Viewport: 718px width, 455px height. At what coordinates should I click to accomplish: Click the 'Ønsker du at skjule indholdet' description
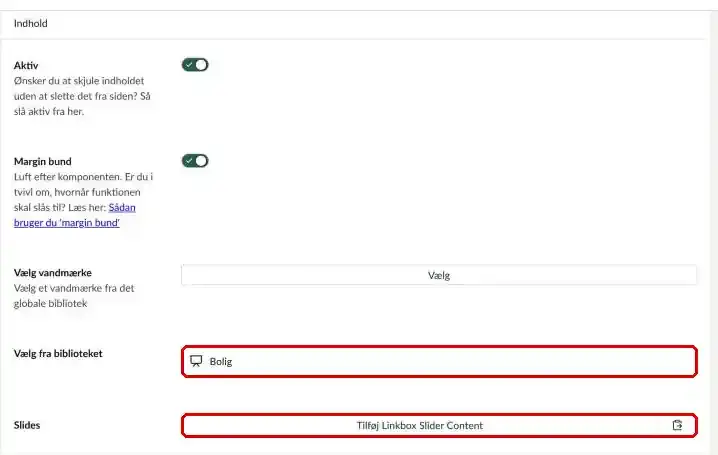[x=82, y=96]
